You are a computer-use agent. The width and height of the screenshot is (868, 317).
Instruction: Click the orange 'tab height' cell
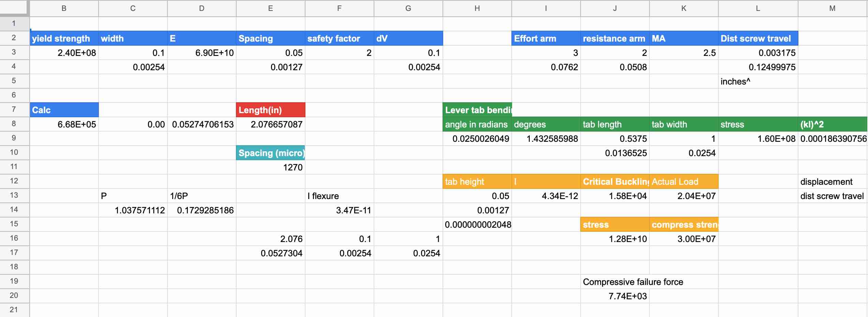[477, 181]
